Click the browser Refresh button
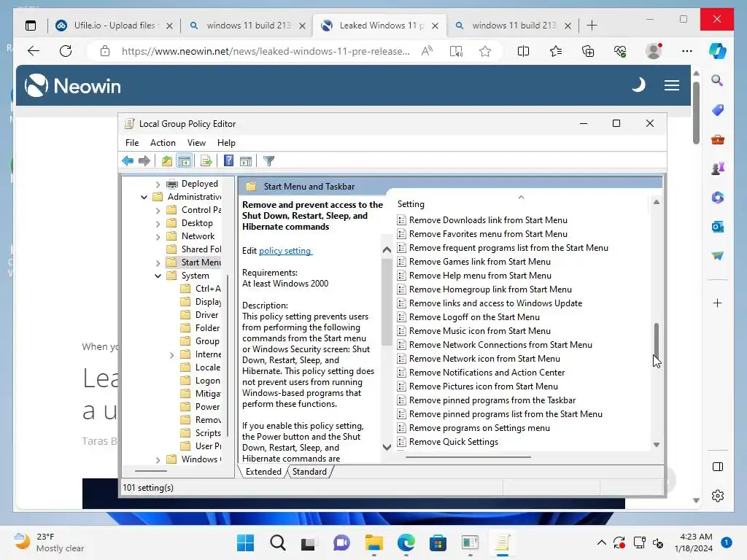The width and height of the screenshot is (747, 560). click(66, 51)
